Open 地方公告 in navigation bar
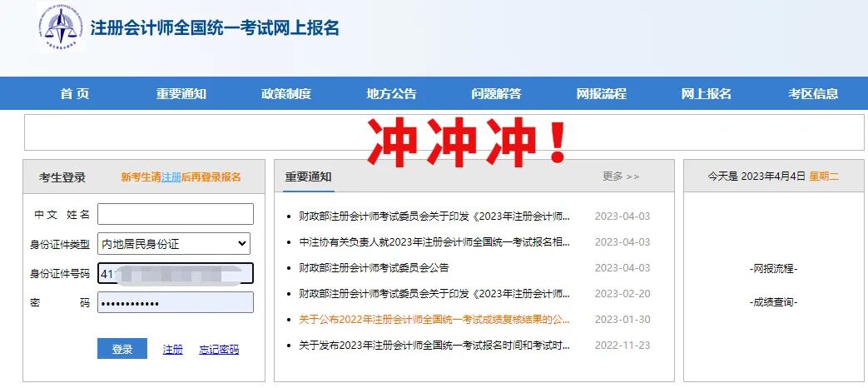This screenshot has width=868, height=388. point(391,94)
